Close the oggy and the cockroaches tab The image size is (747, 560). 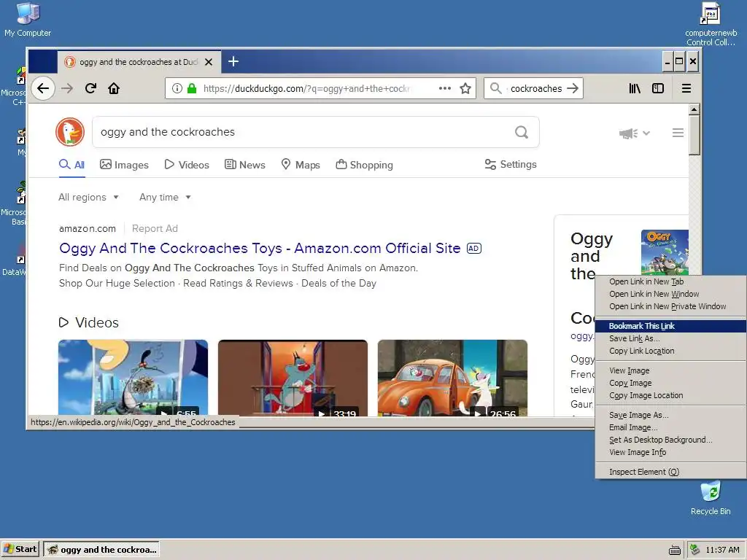[208, 62]
